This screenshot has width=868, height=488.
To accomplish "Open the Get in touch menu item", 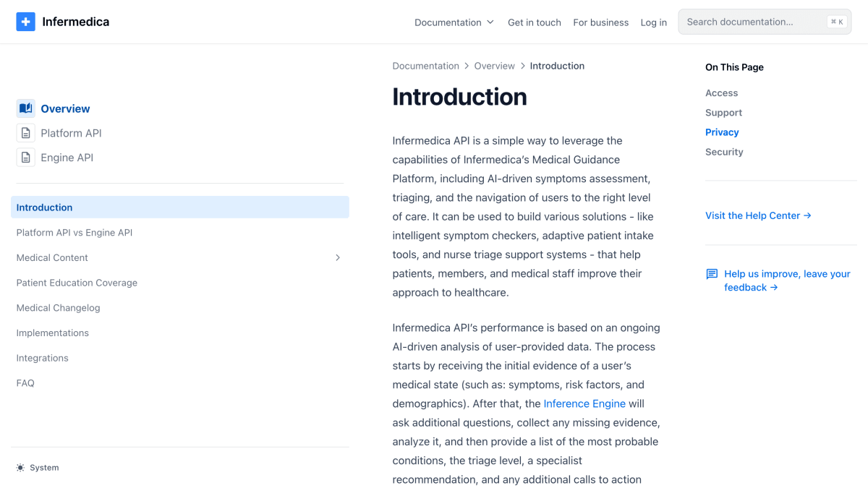I will (535, 22).
